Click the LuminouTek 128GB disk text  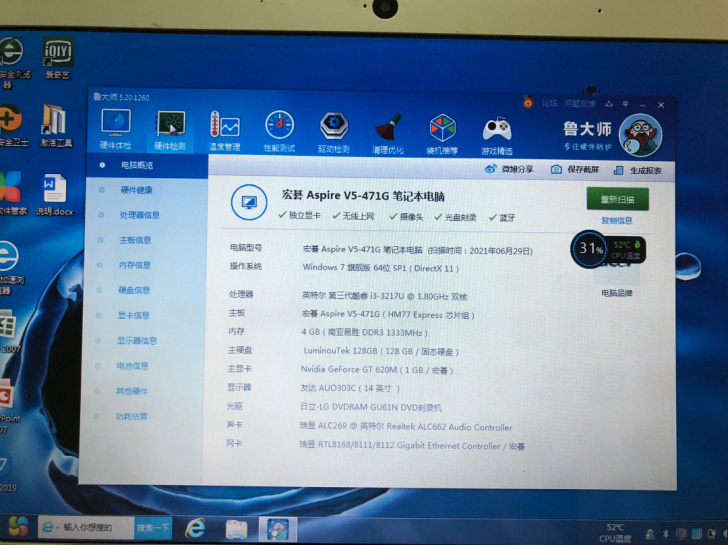click(x=381, y=351)
